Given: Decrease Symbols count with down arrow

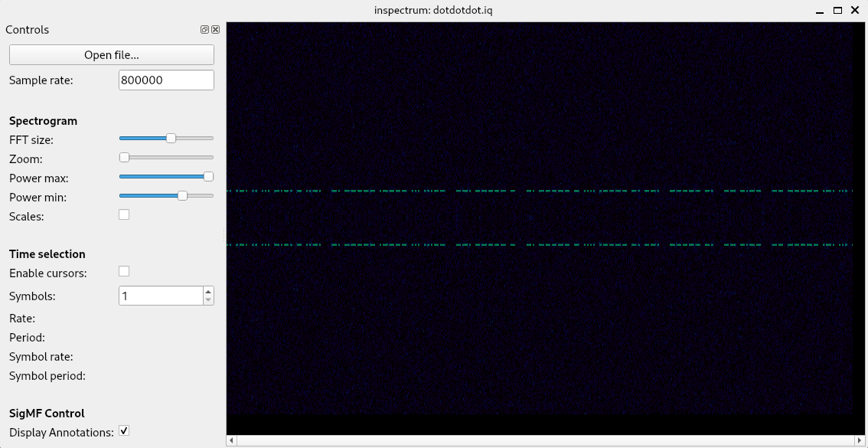Looking at the screenshot, I should pos(208,300).
